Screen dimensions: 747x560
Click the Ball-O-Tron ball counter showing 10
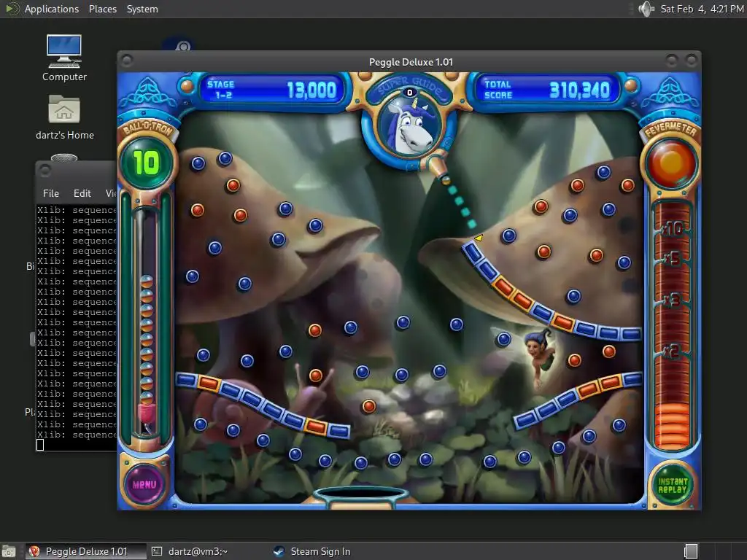point(146,163)
